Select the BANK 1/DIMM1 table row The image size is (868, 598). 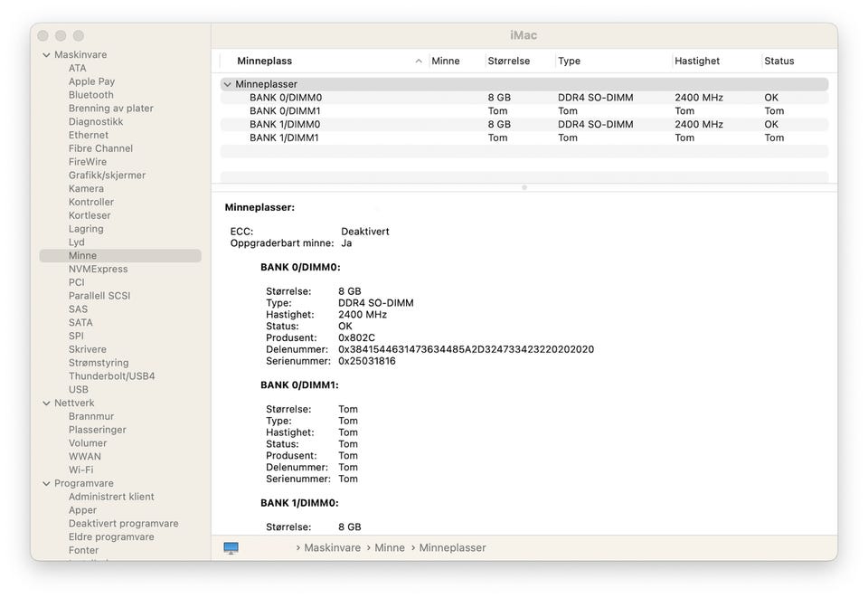pyautogui.click(x=524, y=138)
